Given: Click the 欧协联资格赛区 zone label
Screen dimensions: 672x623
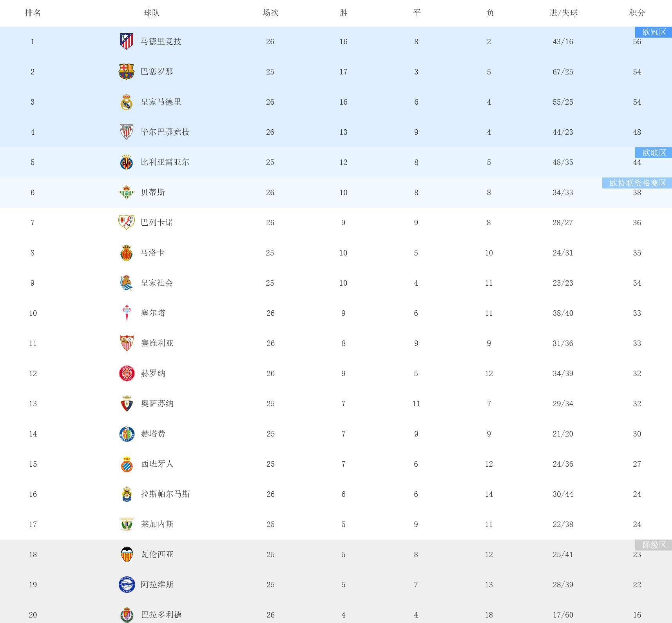Looking at the screenshot, I should click(637, 183).
